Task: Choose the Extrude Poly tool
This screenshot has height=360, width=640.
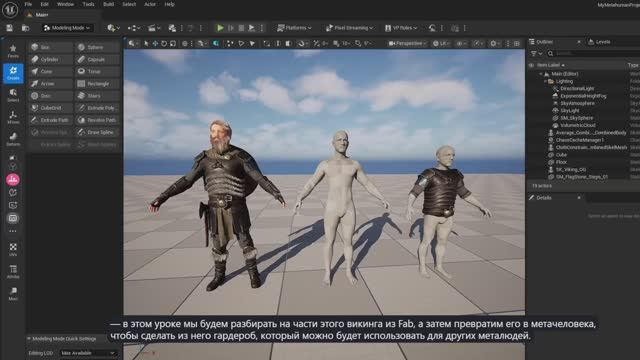Action: pos(97,108)
